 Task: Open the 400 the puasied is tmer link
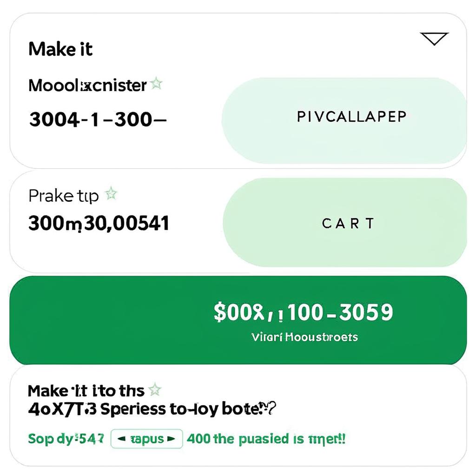[x=266, y=439]
